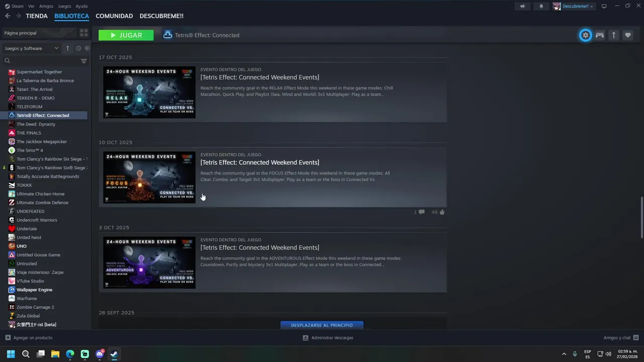Click the ready-to-play filter icon

tap(87, 48)
